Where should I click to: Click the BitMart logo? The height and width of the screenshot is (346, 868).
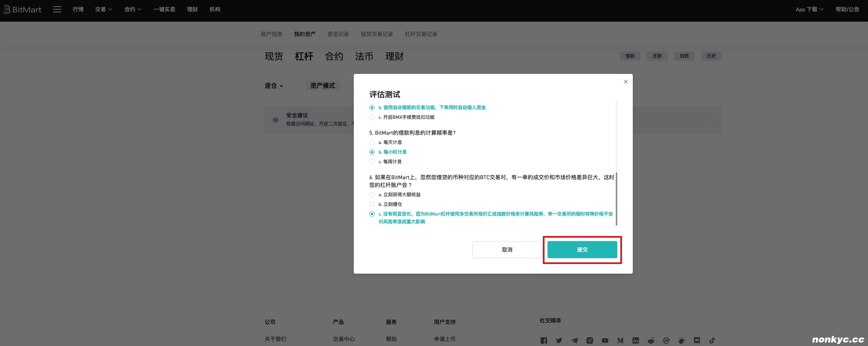pos(22,10)
